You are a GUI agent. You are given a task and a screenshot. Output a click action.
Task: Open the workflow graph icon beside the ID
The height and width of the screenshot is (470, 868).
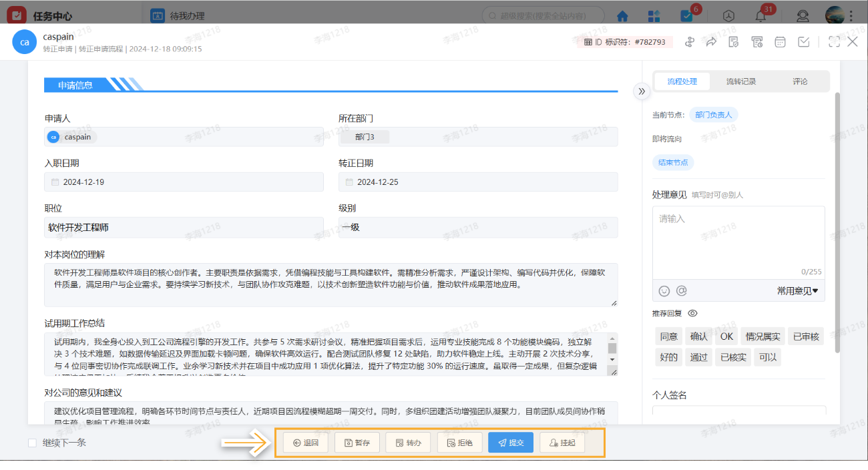click(690, 41)
